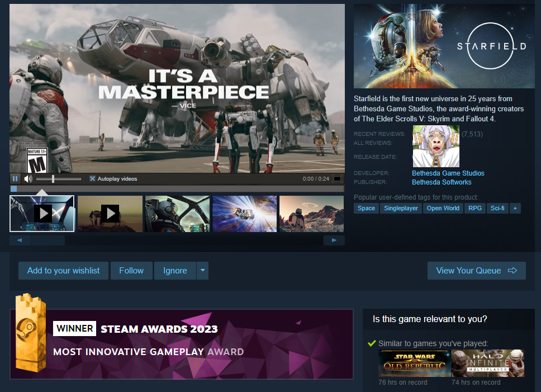Click the Starfield description paragraph
Image resolution: width=541 pixels, height=392 pixels.
tap(439, 108)
